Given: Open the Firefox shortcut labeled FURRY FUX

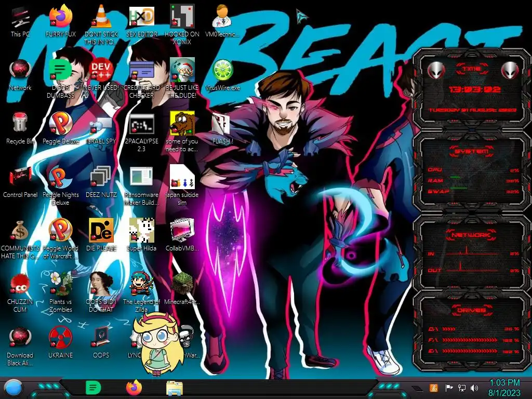Looking at the screenshot, I should (x=61, y=16).
